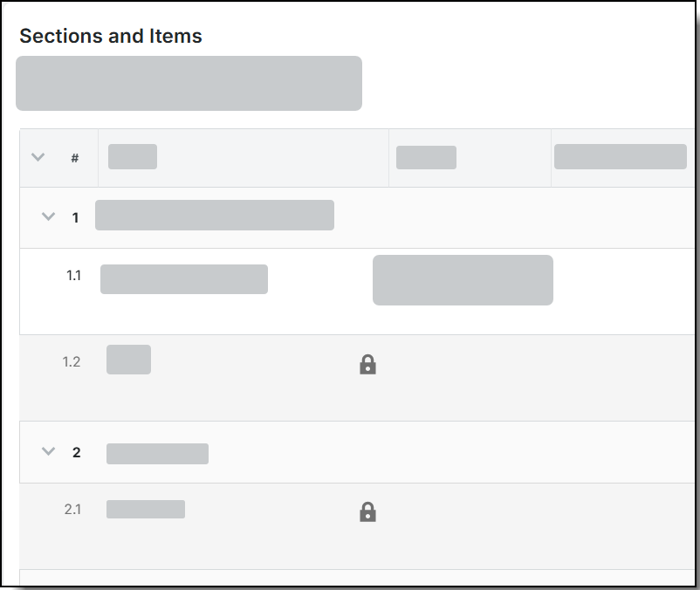Select the title of section 2
Image resolution: width=700 pixels, height=590 pixels.
pyautogui.click(x=158, y=453)
